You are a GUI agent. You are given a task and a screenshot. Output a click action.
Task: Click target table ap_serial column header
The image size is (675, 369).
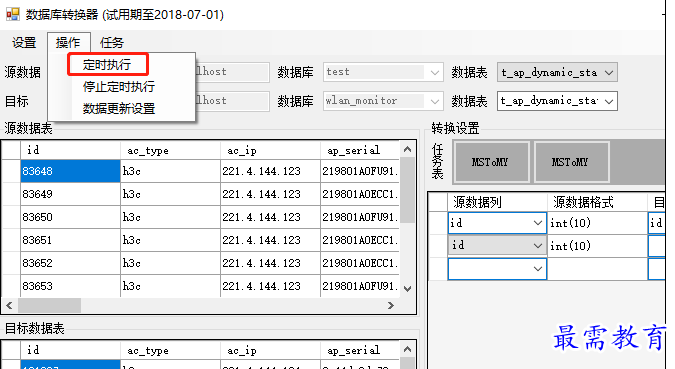[x=360, y=350]
